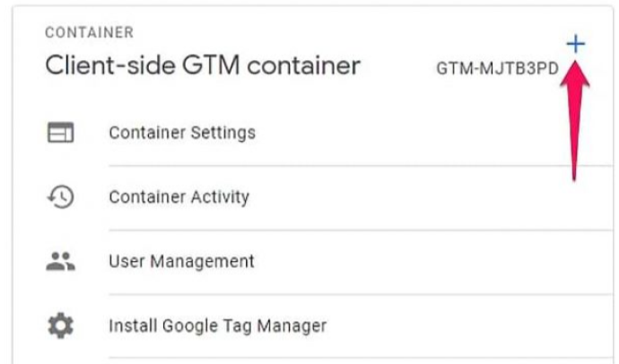Click the gear icon beside Install Google Tag Manager

coord(60,325)
